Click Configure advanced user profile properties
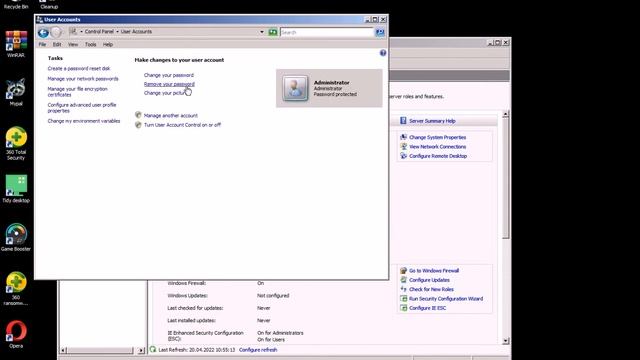 pyautogui.click(x=82, y=108)
